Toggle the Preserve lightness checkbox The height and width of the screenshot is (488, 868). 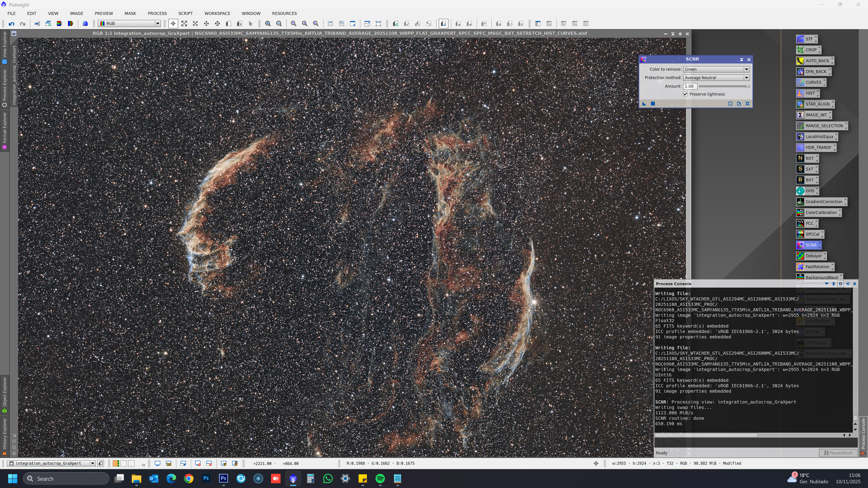[685, 94]
